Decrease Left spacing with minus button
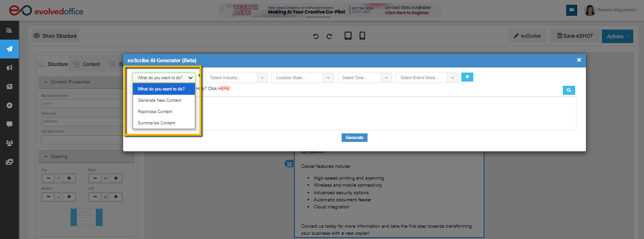The image size is (644, 239). 95,197
